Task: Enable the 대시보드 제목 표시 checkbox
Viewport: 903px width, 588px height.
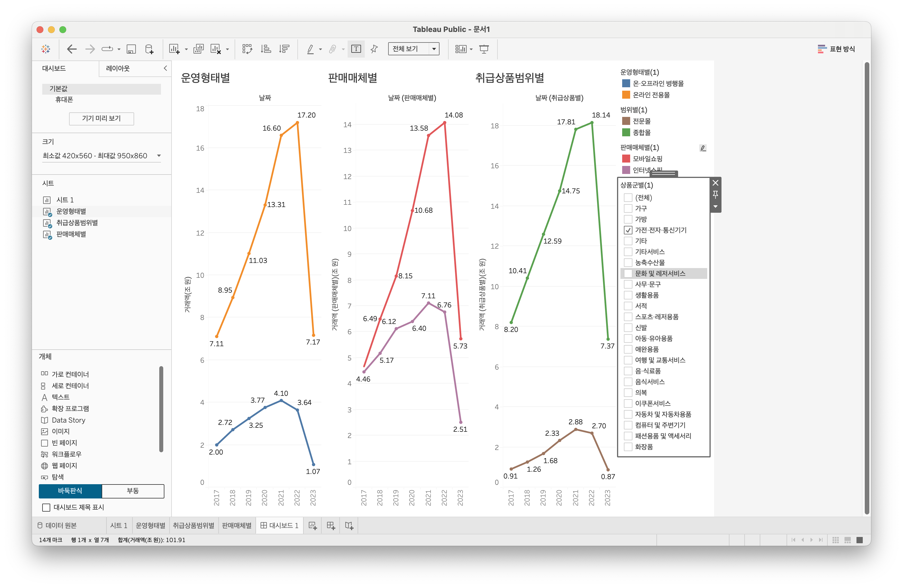Action: pos(46,507)
